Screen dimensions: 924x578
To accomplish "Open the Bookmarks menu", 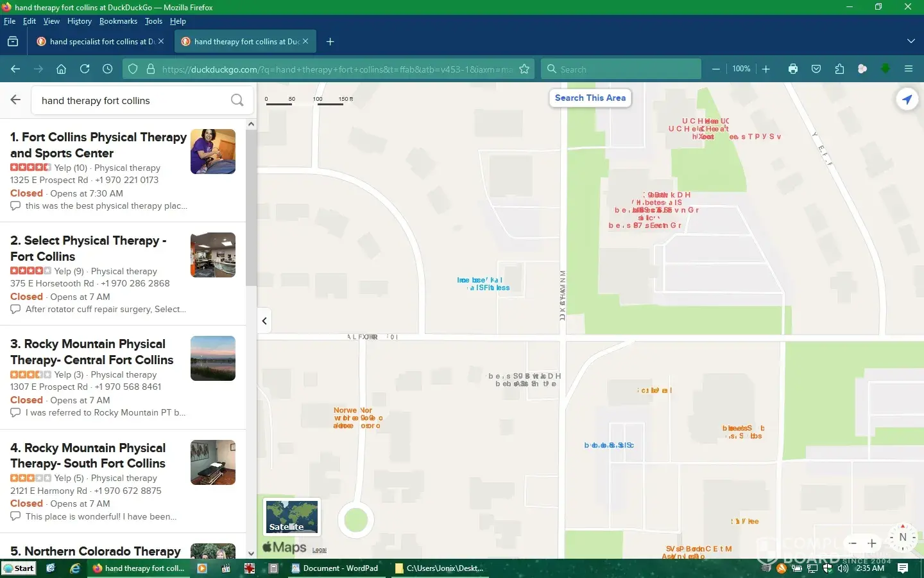I will coord(118,21).
